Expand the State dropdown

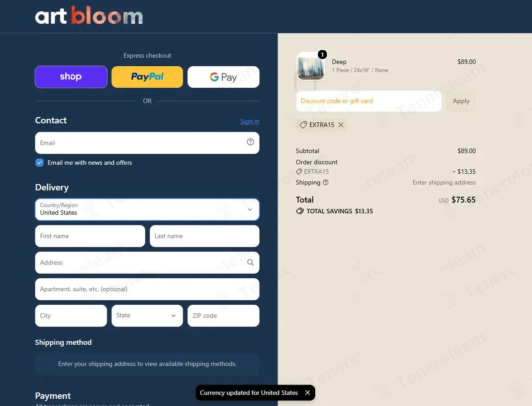tap(147, 316)
